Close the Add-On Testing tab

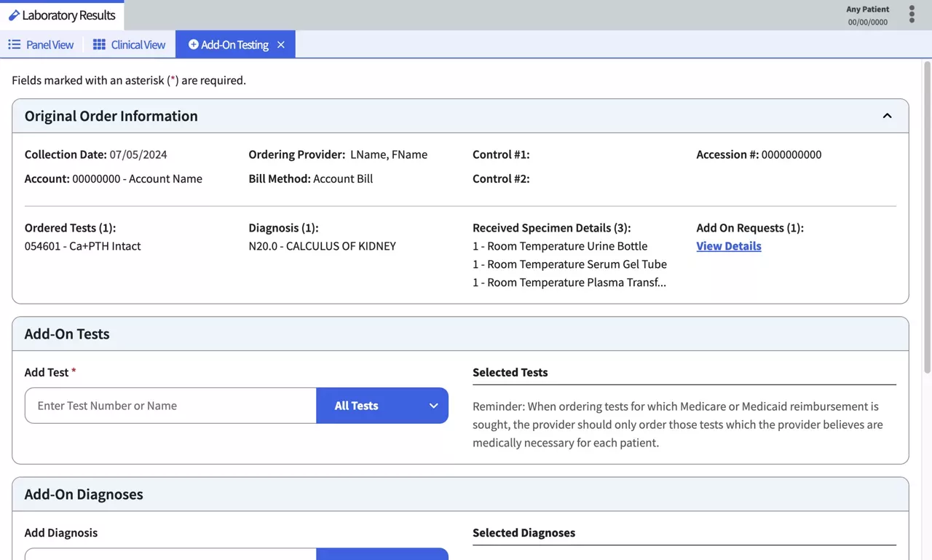tap(281, 45)
